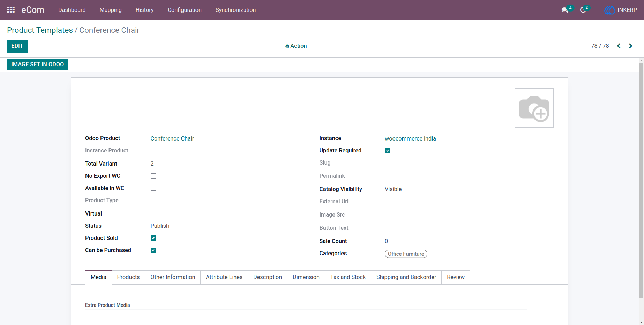Open the Conference Chair Odoo product link
Image resolution: width=644 pixels, height=325 pixels.
[172, 139]
